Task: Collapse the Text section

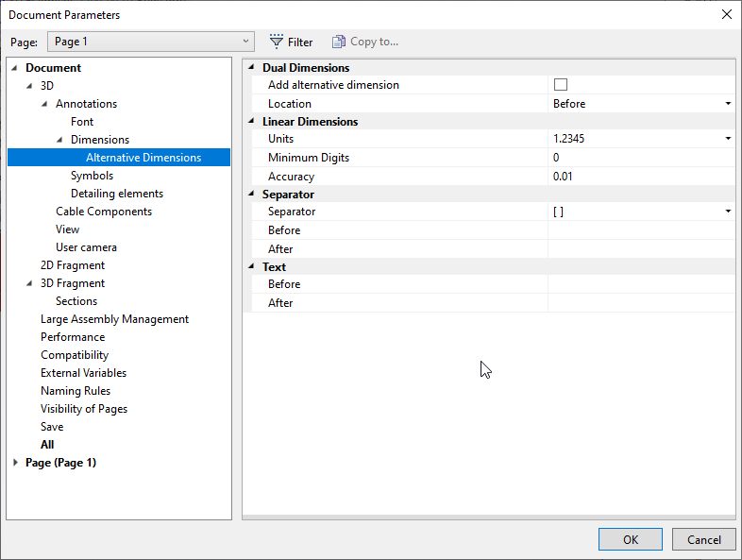Action: [x=251, y=266]
